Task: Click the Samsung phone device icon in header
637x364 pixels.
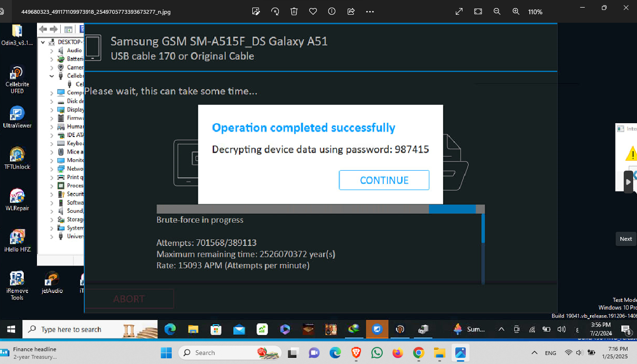Action: 93,48
